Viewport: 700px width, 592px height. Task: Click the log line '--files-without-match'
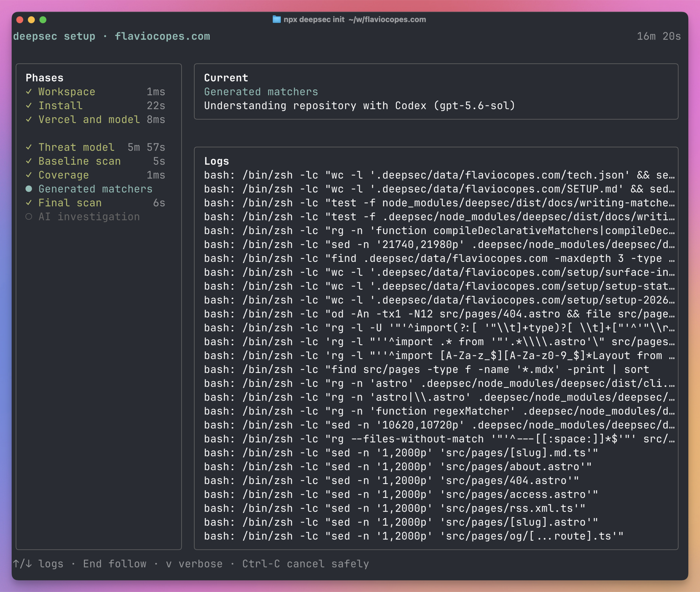click(x=439, y=439)
